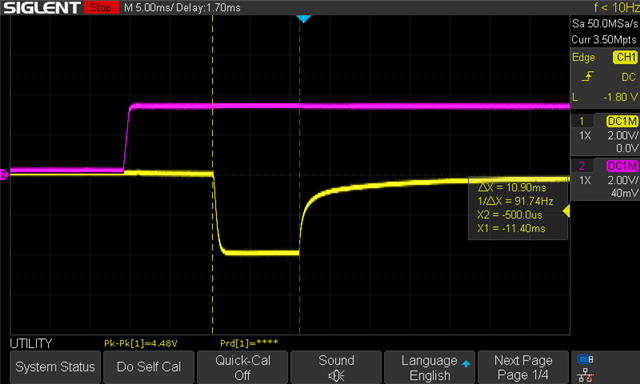Open channel 2 DC1M settings tab
Viewport: 640px width, 384px height.
[622, 166]
